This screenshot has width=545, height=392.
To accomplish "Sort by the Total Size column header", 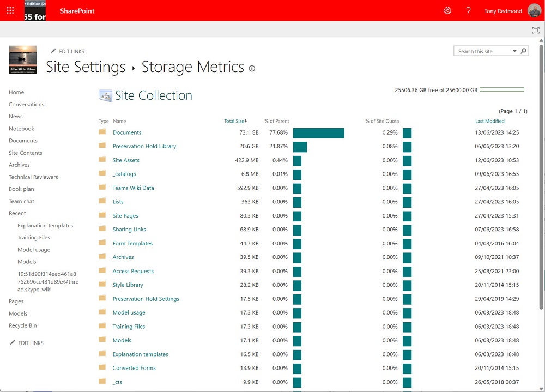I will [234, 121].
